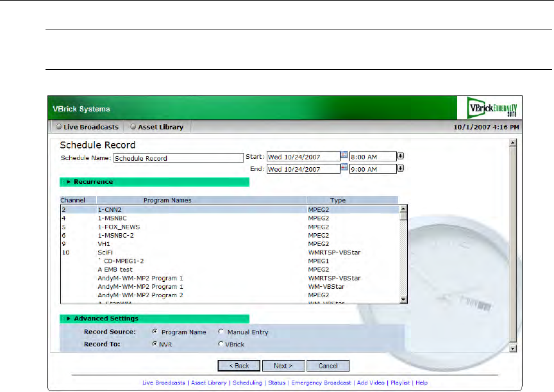Viewport: 554px width, 392px height.
Task: Open the Emergency Broadcast footer link
Action: pyautogui.click(x=321, y=382)
